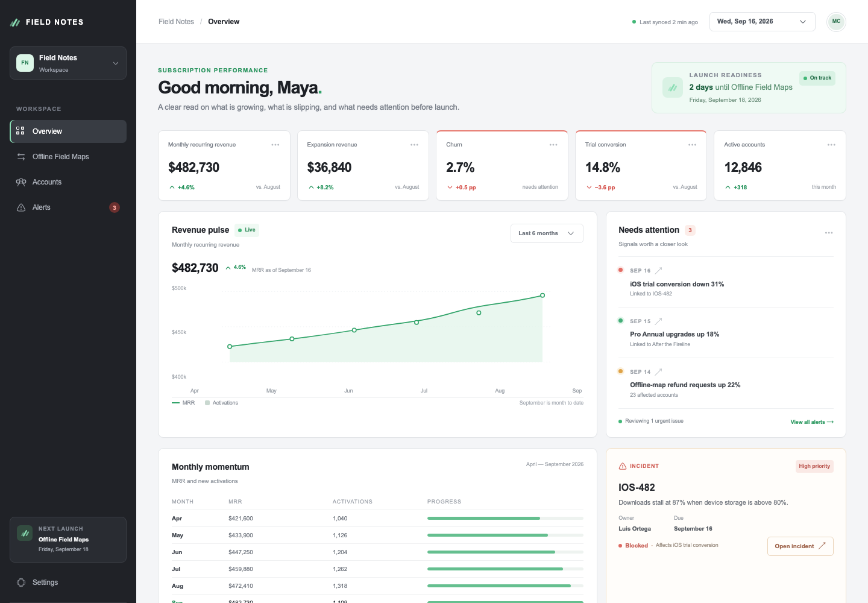
Task: Open the Needs attention panel options
Action: pos(829,233)
